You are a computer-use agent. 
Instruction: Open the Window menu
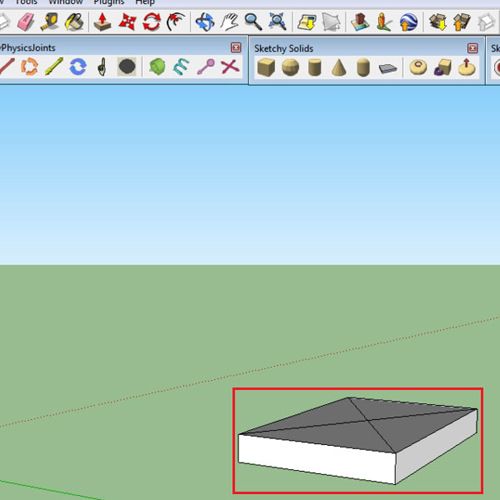(66, 3)
